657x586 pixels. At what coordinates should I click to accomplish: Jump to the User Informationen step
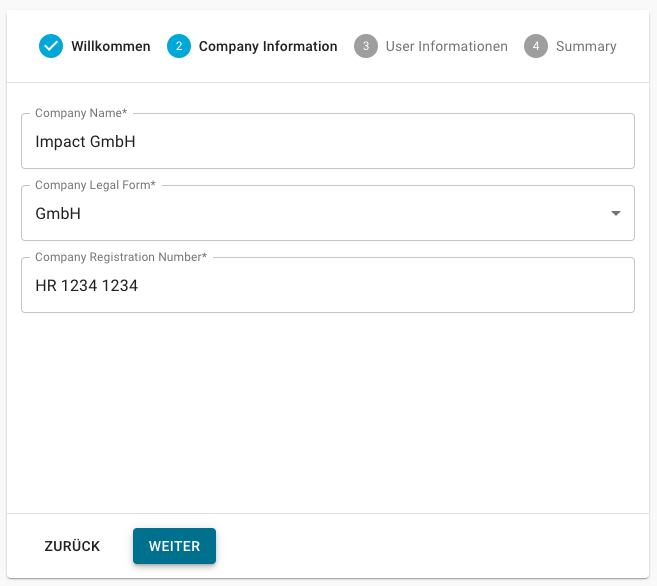pyautogui.click(x=446, y=46)
